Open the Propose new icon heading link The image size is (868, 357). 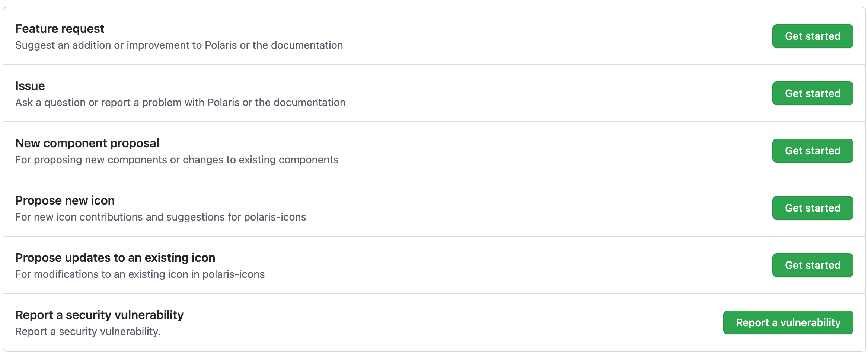click(x=65, y=200)
